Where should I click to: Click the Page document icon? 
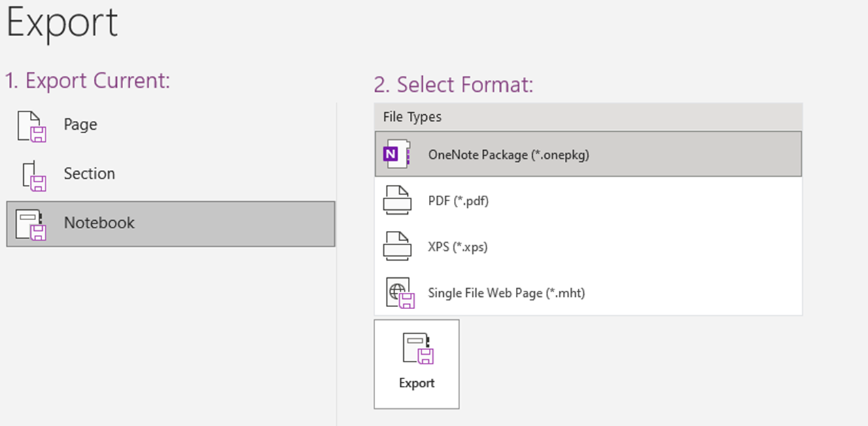pyautogui.click(x=33, y=124)
